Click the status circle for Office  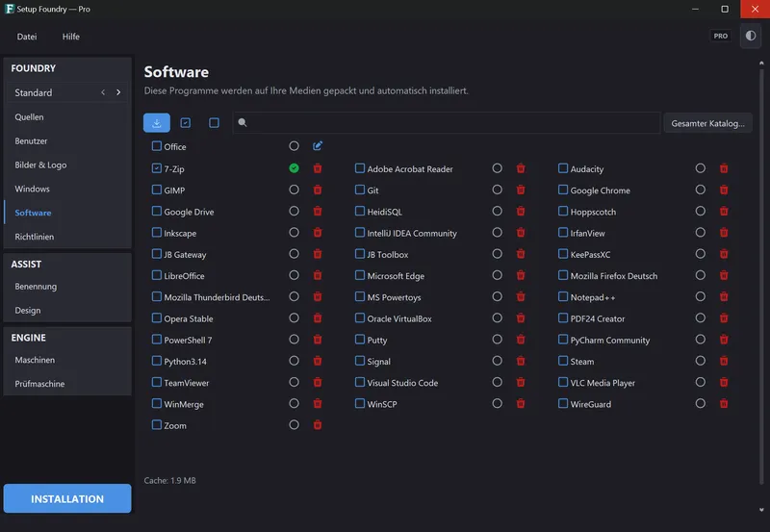294,146
